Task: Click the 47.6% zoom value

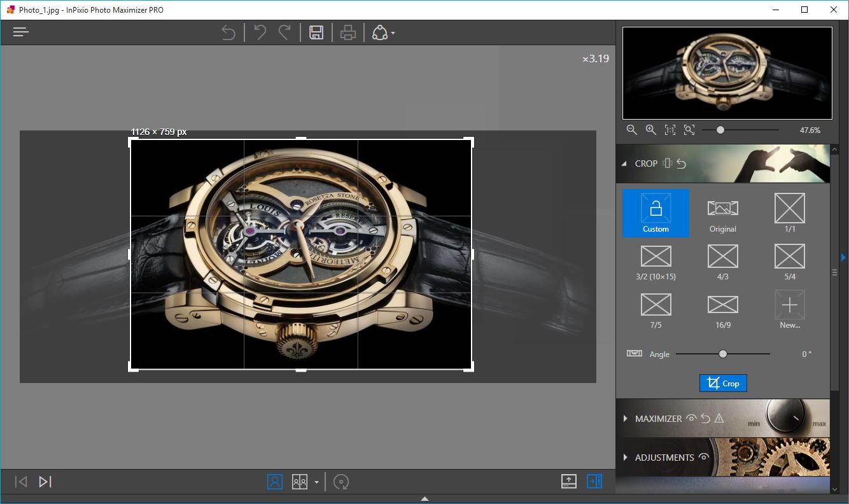Action: 810,130
